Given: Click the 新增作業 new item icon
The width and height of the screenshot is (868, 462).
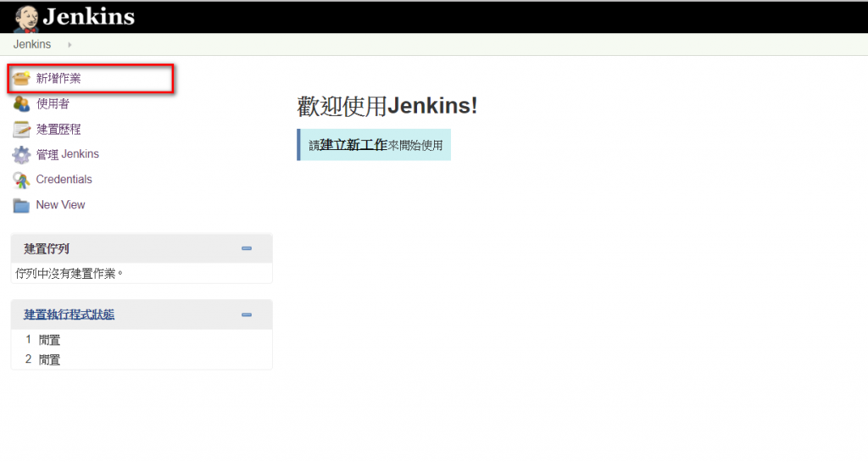Looking at the screenshot, I should pyautogui.click(x=21, y=78).
